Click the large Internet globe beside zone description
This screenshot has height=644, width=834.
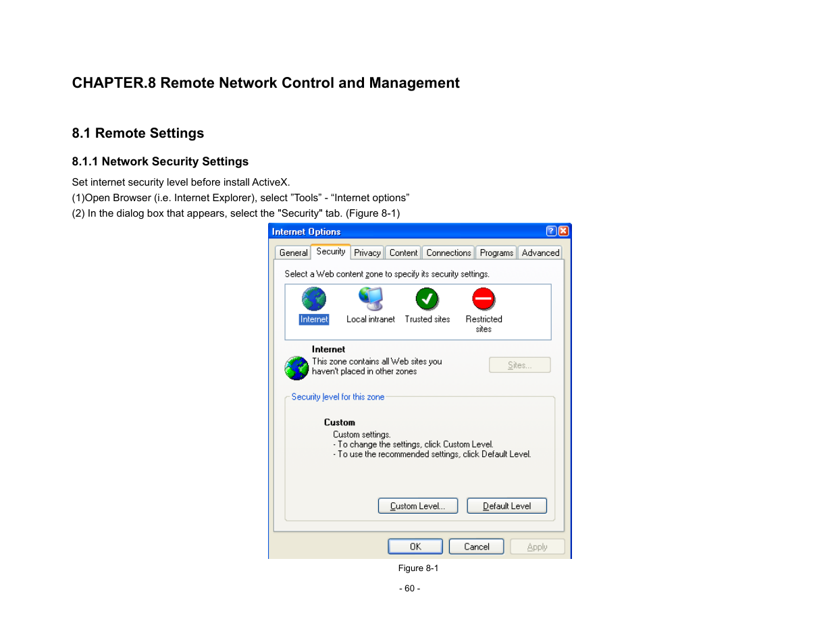[296, 368]
